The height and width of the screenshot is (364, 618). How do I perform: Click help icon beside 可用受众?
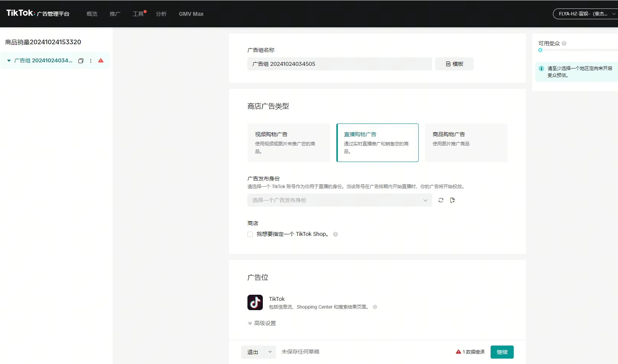564,43
